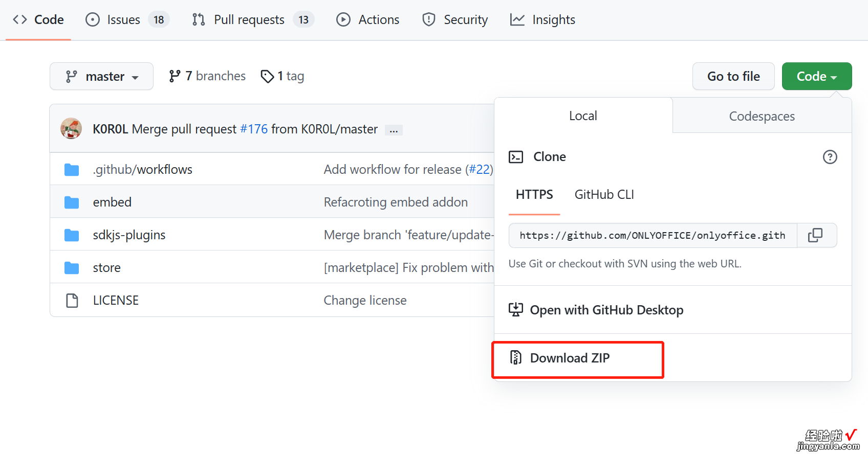Image resolution: width=868 pixels, height=455 pixels.
Task: Open the Security tab
Action: pos(454,19)
